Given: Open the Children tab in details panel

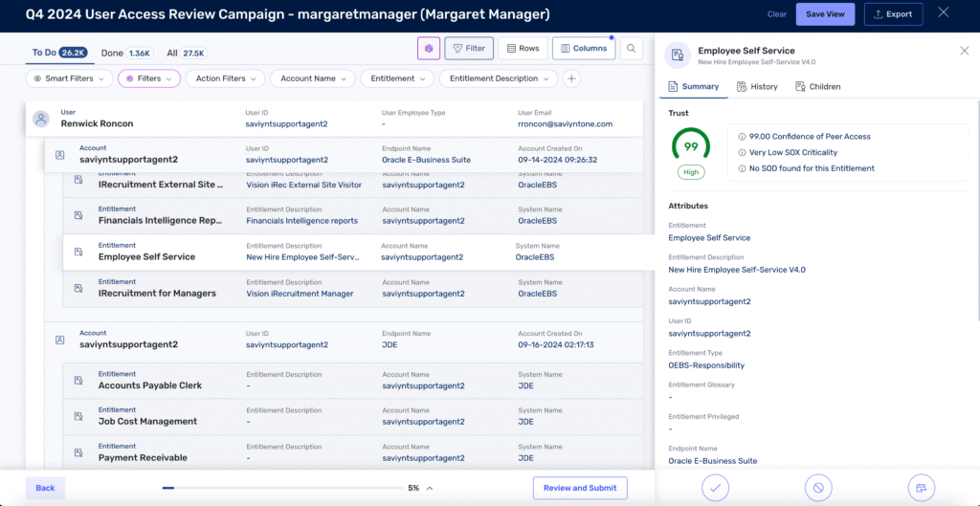Looking at the screenshot, I should pos(817,86).
